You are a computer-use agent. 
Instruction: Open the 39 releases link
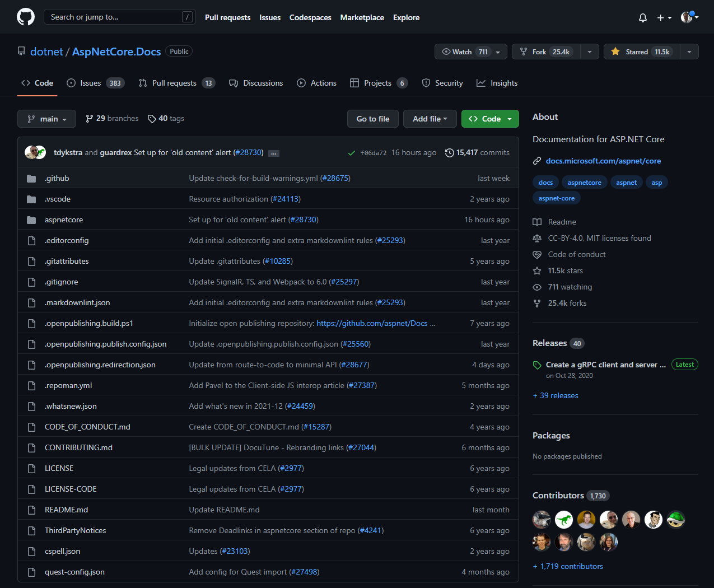[x=556, y=396]
